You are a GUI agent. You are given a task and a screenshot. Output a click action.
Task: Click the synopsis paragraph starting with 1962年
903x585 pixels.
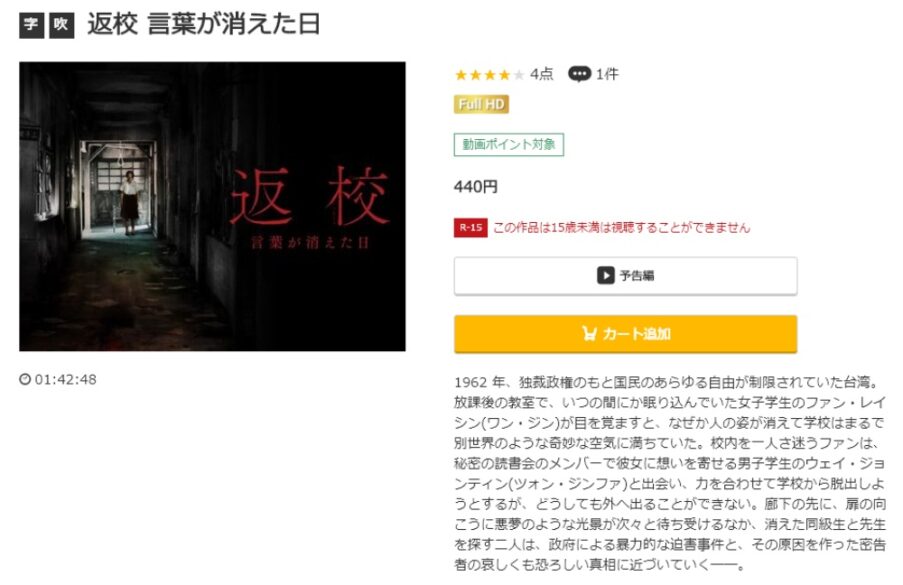pyautogui.click(x=670, y=473)
